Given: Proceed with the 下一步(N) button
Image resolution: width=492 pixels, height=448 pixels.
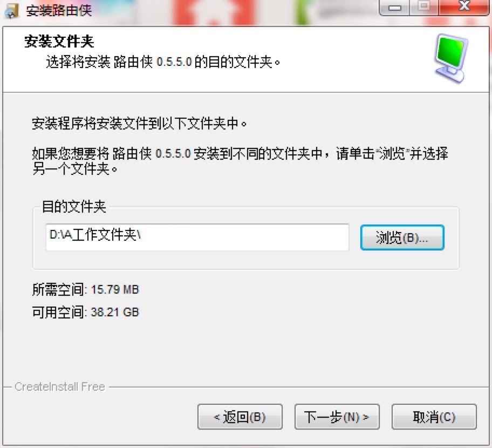Looking at the screenshot, I should (x=337, y=417).
